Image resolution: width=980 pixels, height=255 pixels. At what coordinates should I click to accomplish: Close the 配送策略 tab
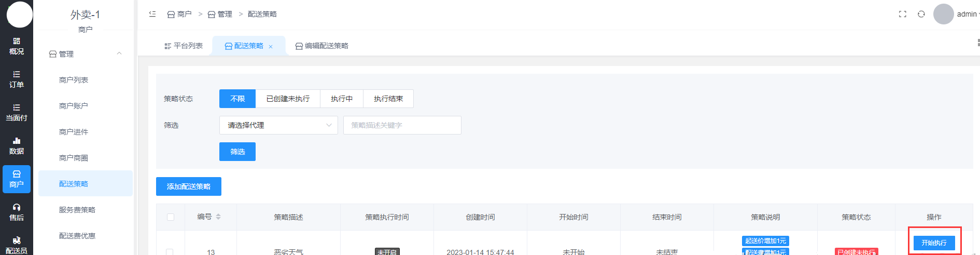(x=271, y=47)
